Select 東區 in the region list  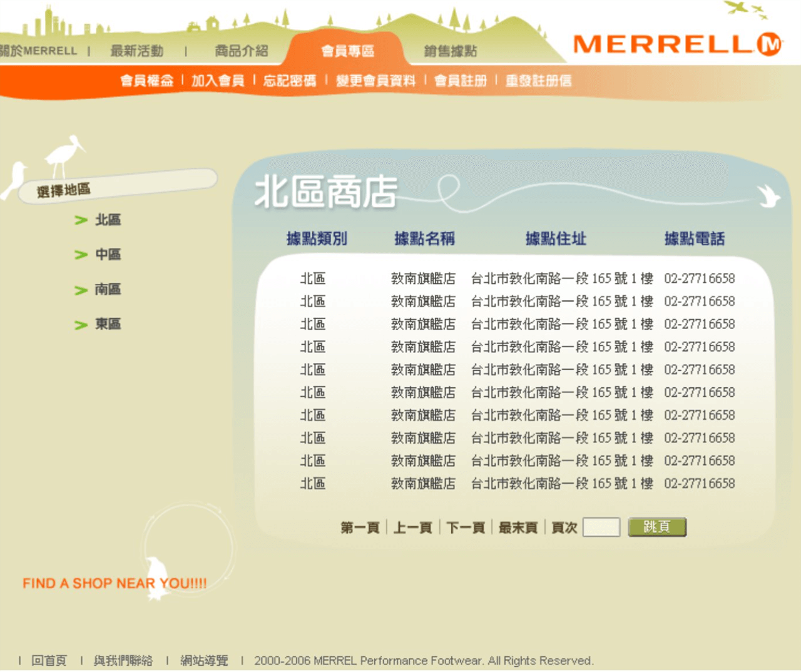coord(108,324)
